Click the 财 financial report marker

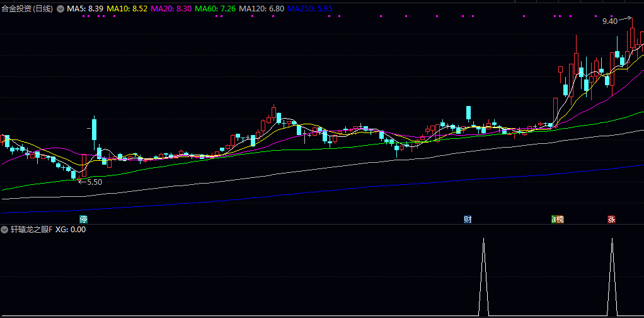[x=468, y=220]
